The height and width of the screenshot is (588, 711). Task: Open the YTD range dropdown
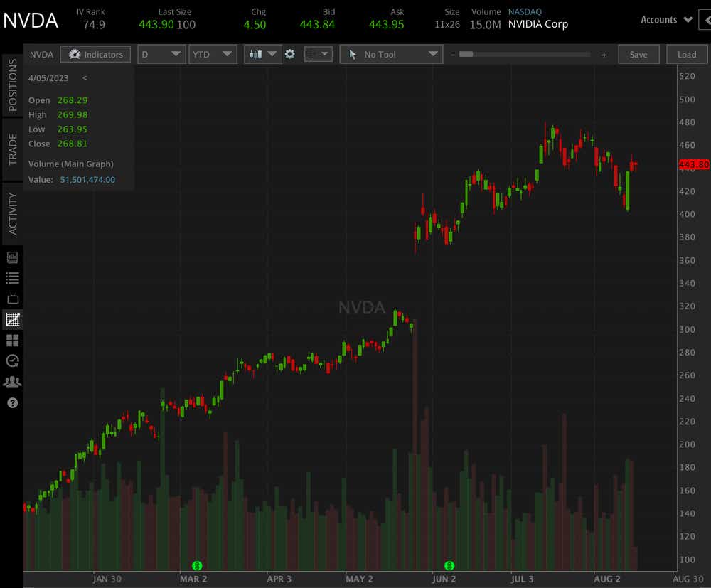tap(213, 55)
